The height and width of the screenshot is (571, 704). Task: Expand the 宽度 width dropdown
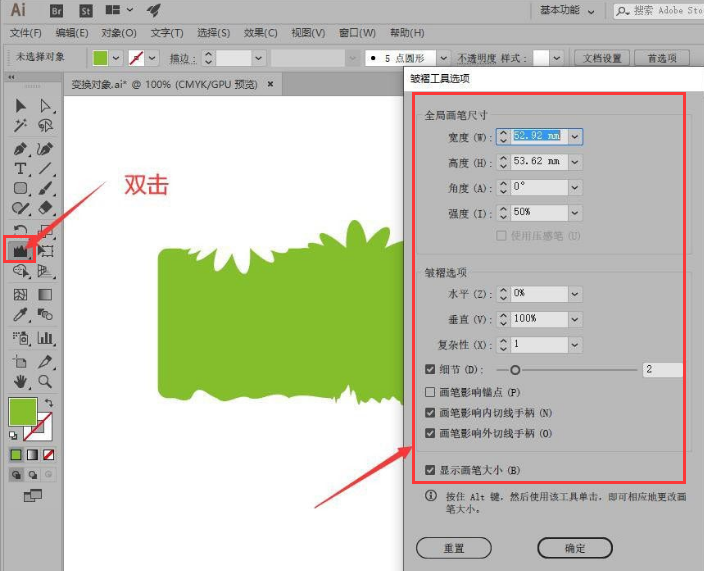coord(575,136)
